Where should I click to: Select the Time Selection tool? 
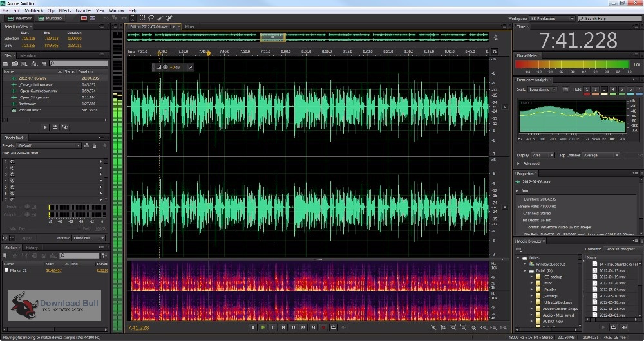pyautogui.click(x=133, y=18)
